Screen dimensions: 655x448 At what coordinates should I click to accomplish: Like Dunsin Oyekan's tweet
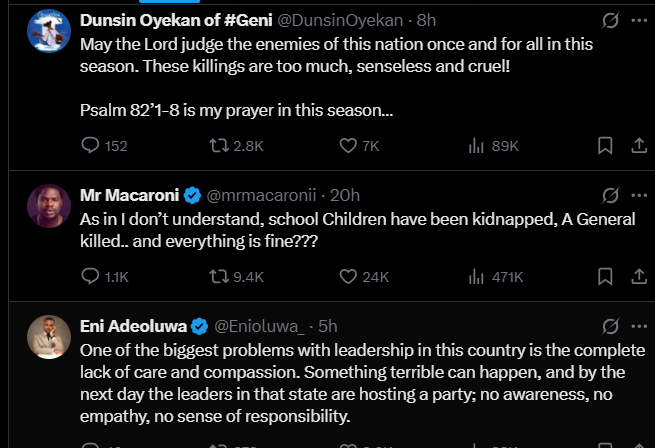348,146
